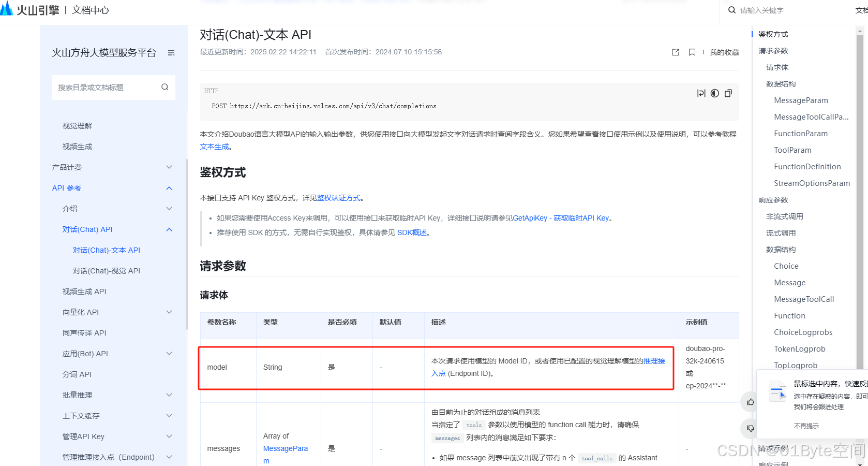This screenshot has height=466, width=868.
Task: Jump to 流式调用 in outline
Action: tap(781, 233)
